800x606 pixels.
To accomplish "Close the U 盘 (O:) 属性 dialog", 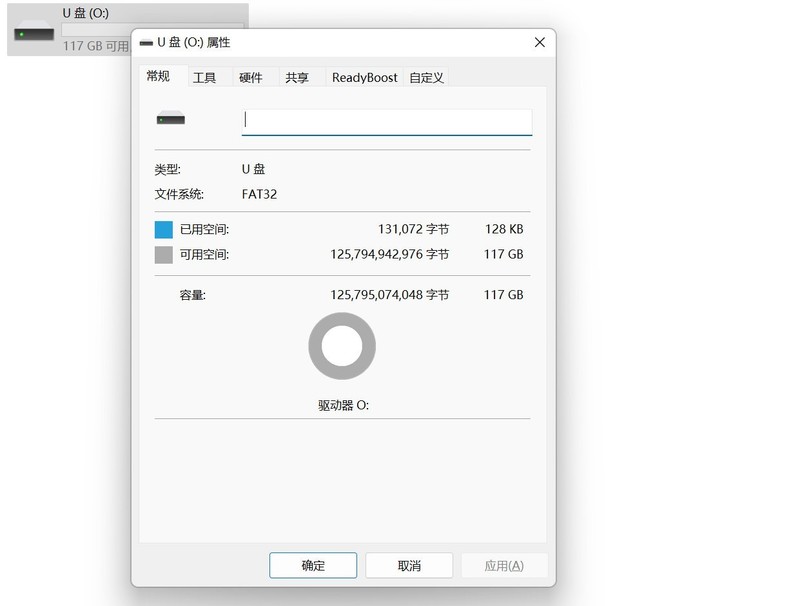I will click(539, 42).
